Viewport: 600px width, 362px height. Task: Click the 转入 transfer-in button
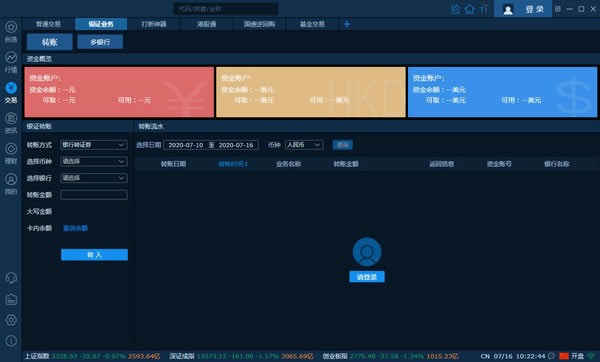pos(94,255)
